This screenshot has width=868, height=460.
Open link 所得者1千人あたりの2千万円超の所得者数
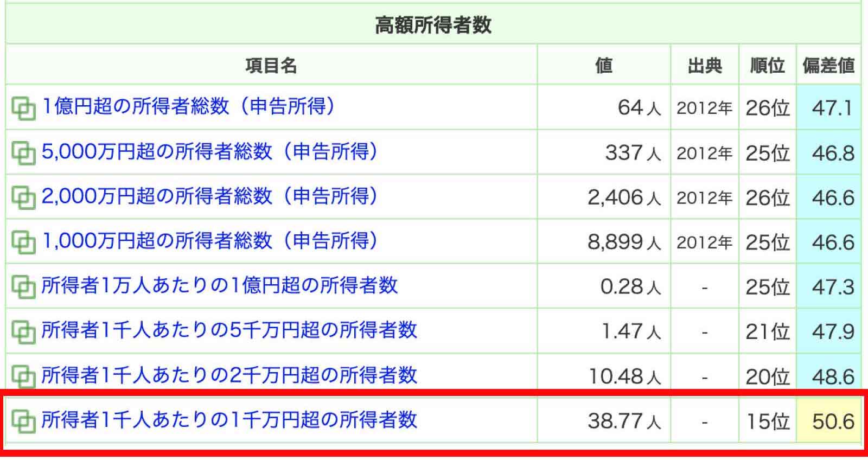pyautogui.click(x=229, y=375)
